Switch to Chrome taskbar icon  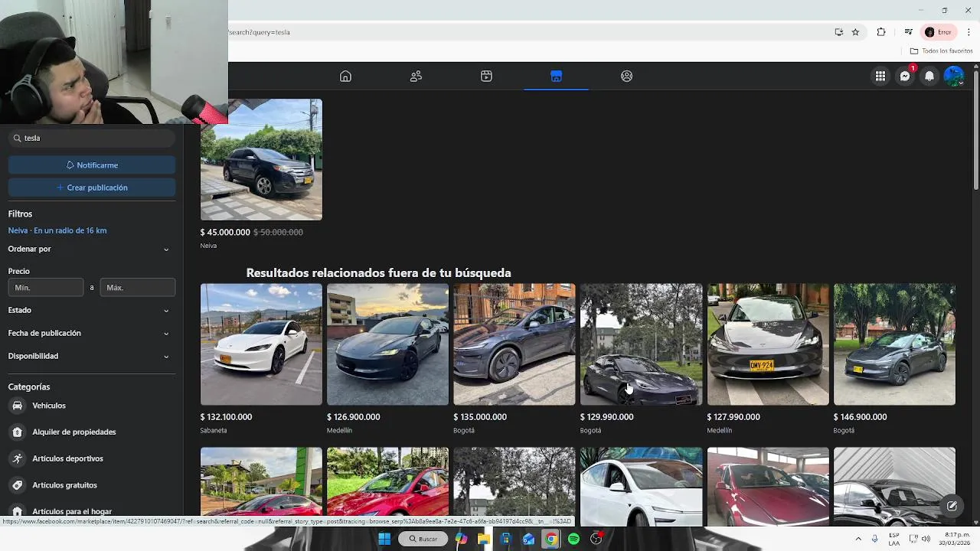550,539
